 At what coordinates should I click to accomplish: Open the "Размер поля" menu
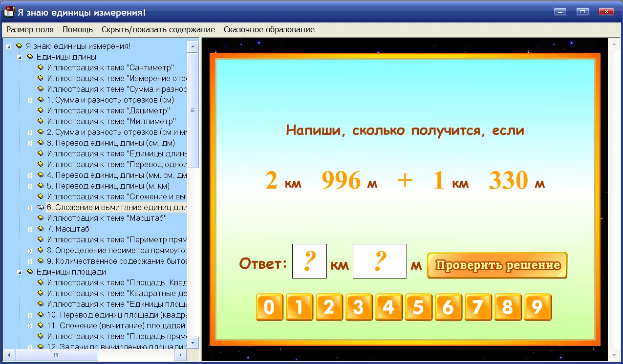(30, 29)
